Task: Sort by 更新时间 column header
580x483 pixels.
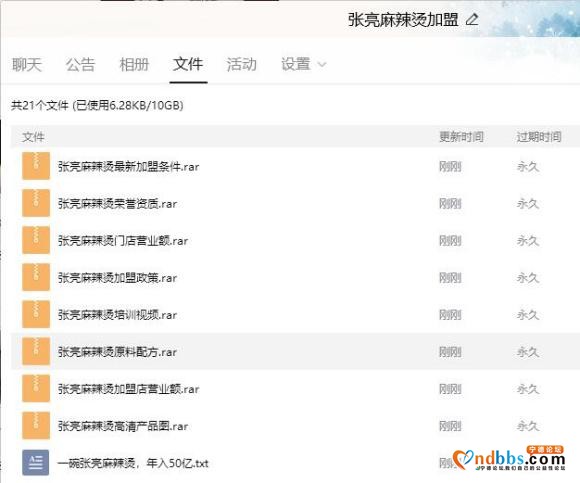Action: click(461, 137)
